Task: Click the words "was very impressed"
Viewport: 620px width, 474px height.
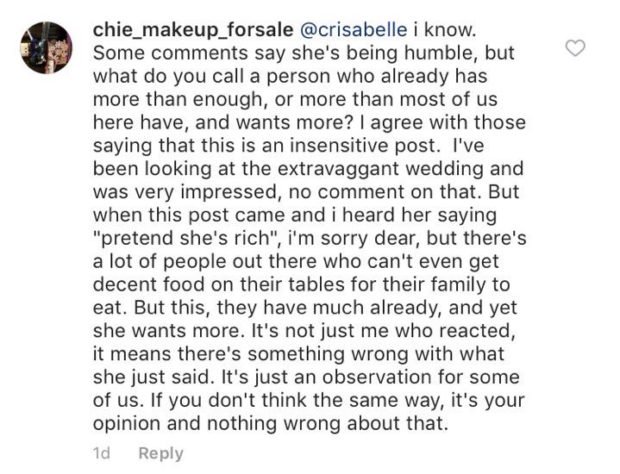Action: point(186,192)
